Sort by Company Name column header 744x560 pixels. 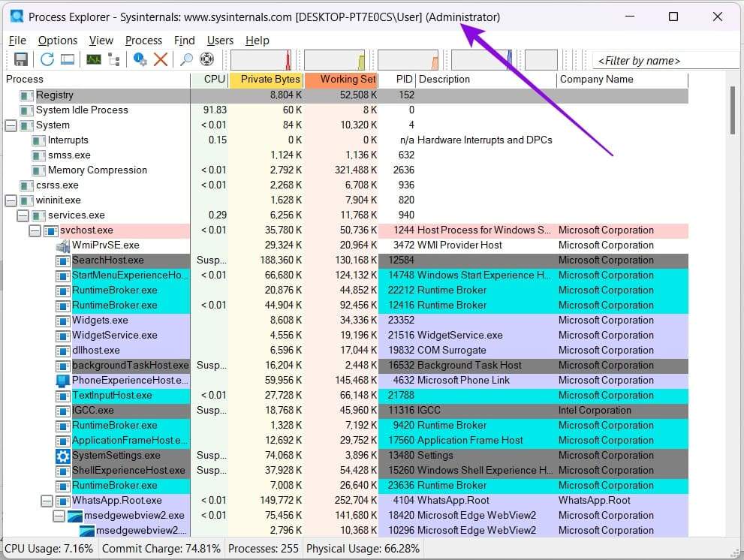[x=622, y=80]
